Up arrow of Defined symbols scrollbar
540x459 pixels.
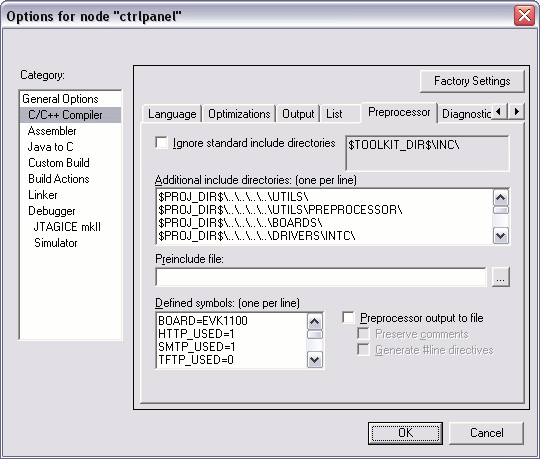314,322
